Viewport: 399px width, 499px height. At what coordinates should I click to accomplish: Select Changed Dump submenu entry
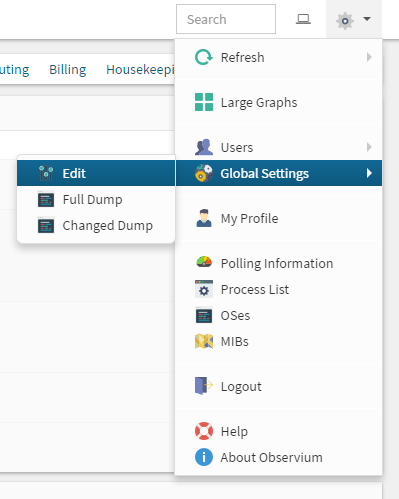click(x=96, y=225)
